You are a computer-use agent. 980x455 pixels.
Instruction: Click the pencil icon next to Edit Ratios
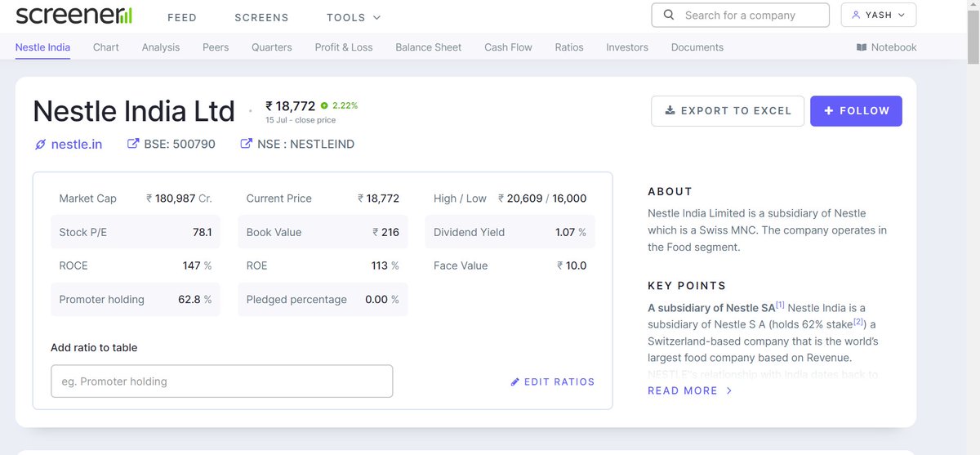[x=514, y=381]
